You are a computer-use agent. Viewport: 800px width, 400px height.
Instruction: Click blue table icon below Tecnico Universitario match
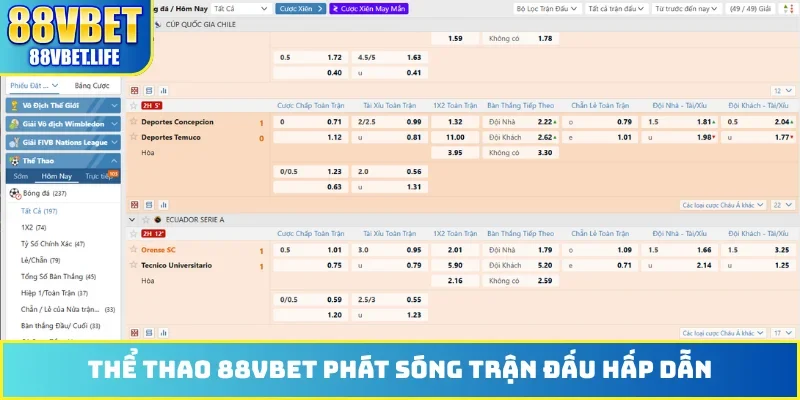pos(149,333)
